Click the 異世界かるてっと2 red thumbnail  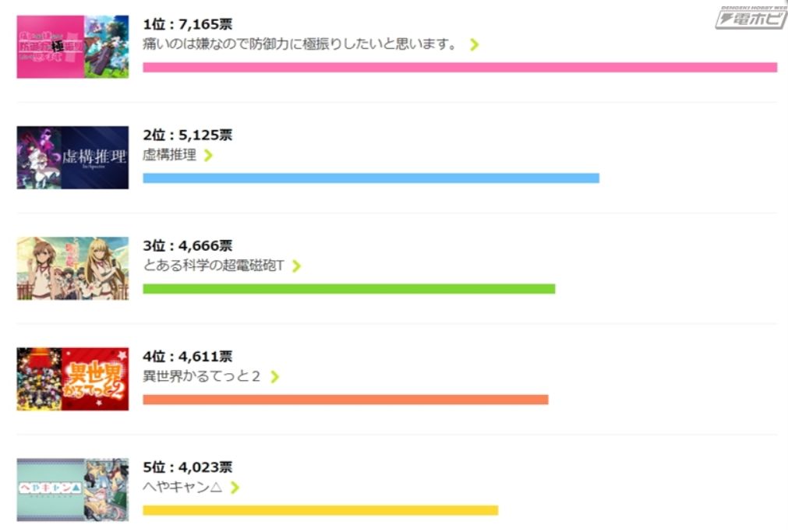pyautogui.click(x=72, y=379)
